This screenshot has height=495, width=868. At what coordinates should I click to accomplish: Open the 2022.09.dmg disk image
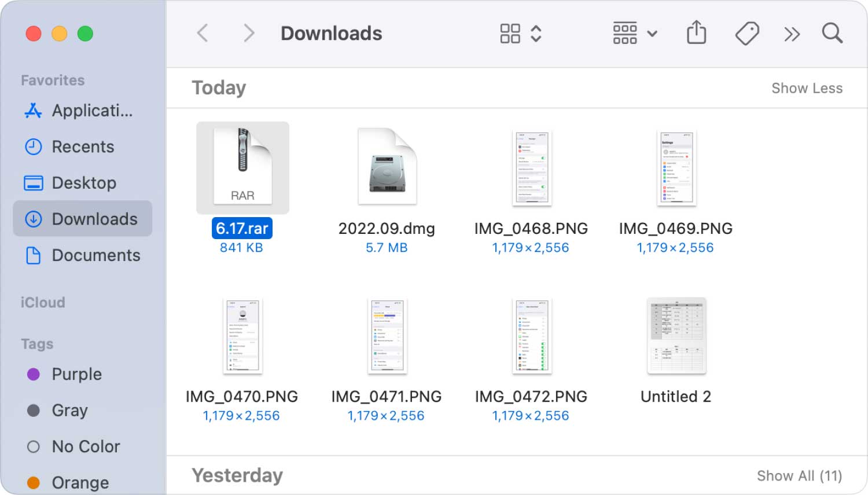tap(387, 165)
